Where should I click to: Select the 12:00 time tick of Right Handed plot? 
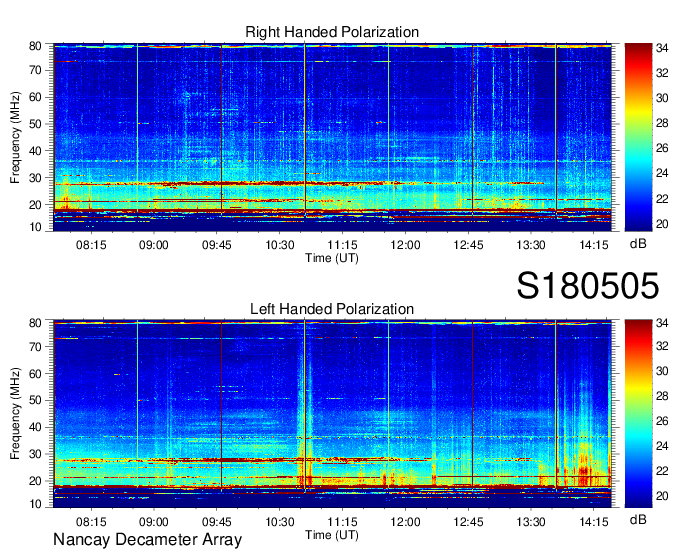(x=405, y=245)
